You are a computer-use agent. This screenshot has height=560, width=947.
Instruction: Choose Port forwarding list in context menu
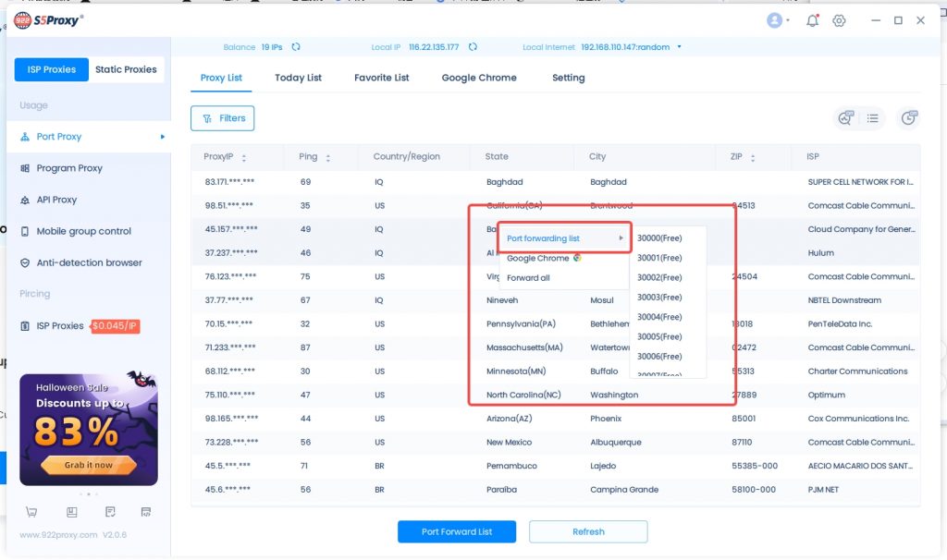click(564, 238)
